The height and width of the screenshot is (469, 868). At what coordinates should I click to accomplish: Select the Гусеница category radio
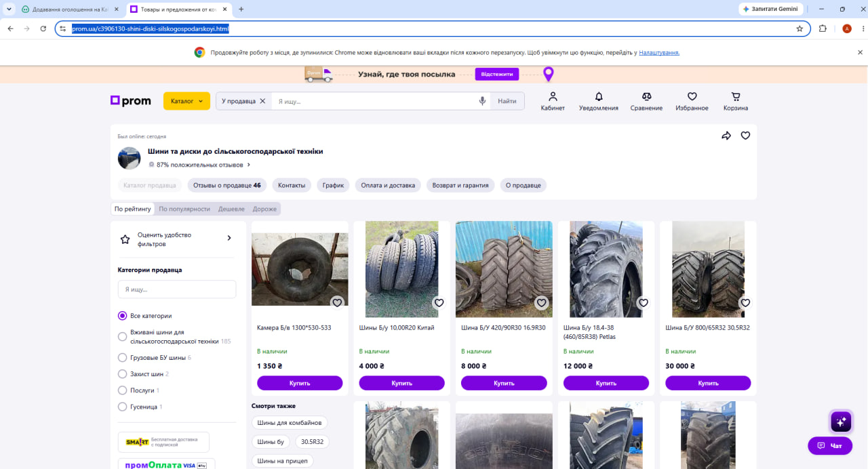click(123, 407)
